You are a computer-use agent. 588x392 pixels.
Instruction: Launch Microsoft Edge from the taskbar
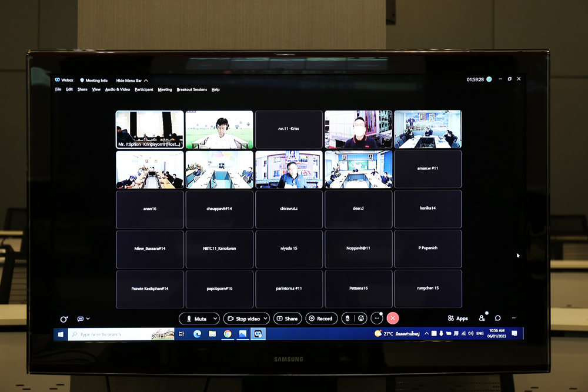[197, 334]
